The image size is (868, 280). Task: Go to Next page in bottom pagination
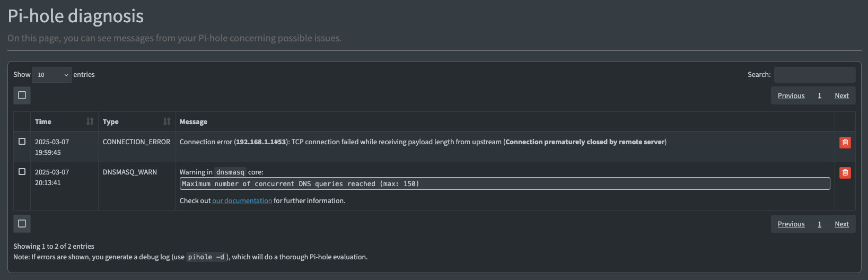(841, 224)
